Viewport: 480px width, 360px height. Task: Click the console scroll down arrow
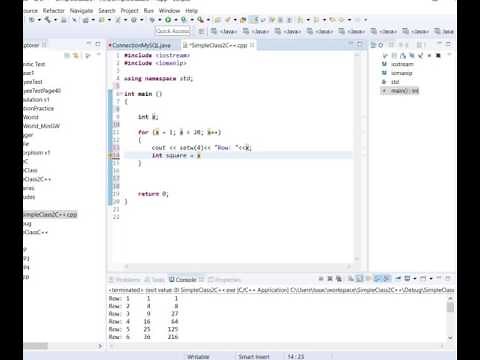point(450,337)
